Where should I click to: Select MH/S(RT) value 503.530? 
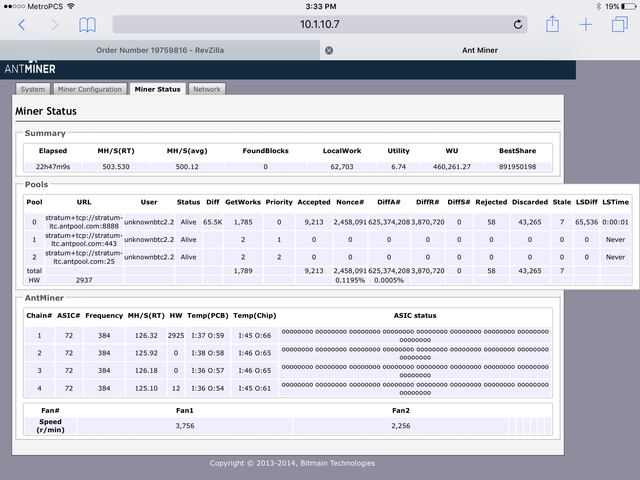(x=116, y=167)
